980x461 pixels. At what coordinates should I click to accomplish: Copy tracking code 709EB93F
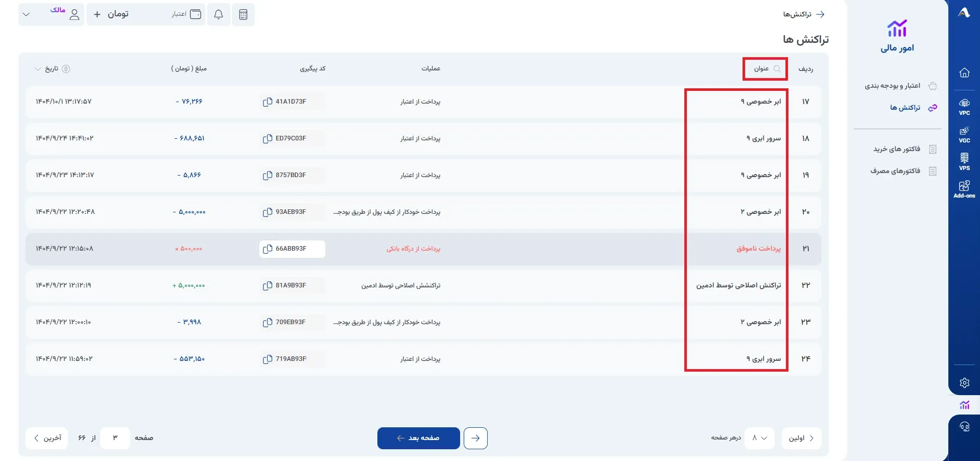[x=267, y=322]
